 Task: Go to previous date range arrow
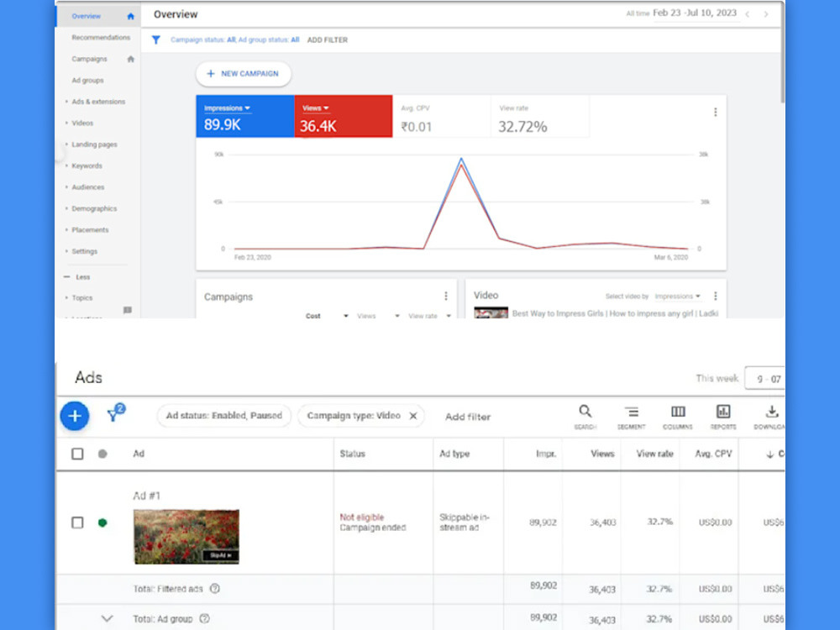748,14
